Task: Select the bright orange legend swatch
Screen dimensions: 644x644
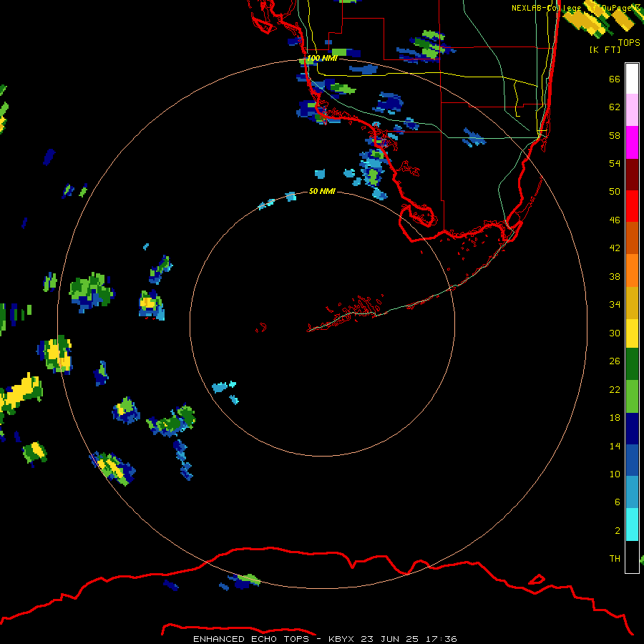Action: click(632, 270)
